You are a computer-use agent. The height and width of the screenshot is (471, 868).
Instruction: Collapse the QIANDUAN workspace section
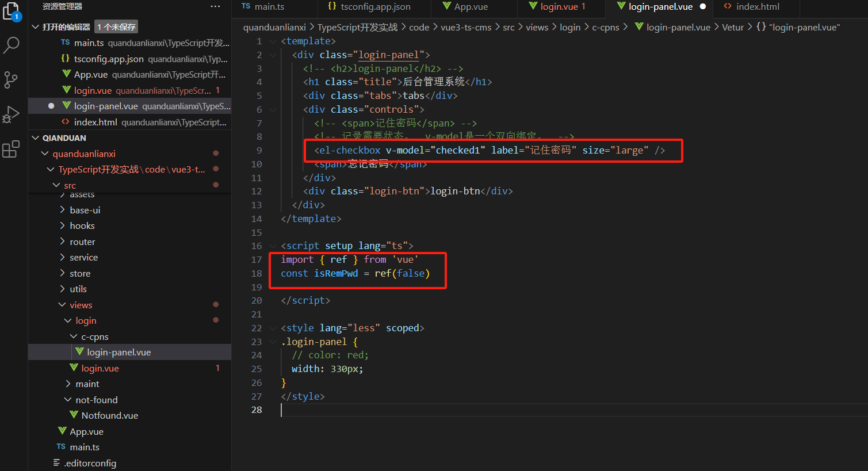tap(36, 138)
